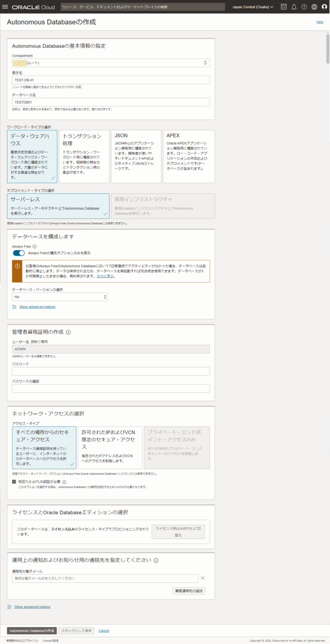Click info icon beside 運用上の通知 heading
Screen dimensions: 330x644
click(x=156, y=560)
